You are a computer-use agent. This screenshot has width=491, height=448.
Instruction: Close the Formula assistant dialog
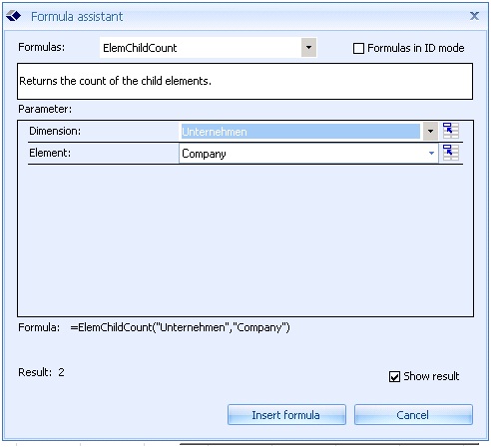[x=474, y=16]
